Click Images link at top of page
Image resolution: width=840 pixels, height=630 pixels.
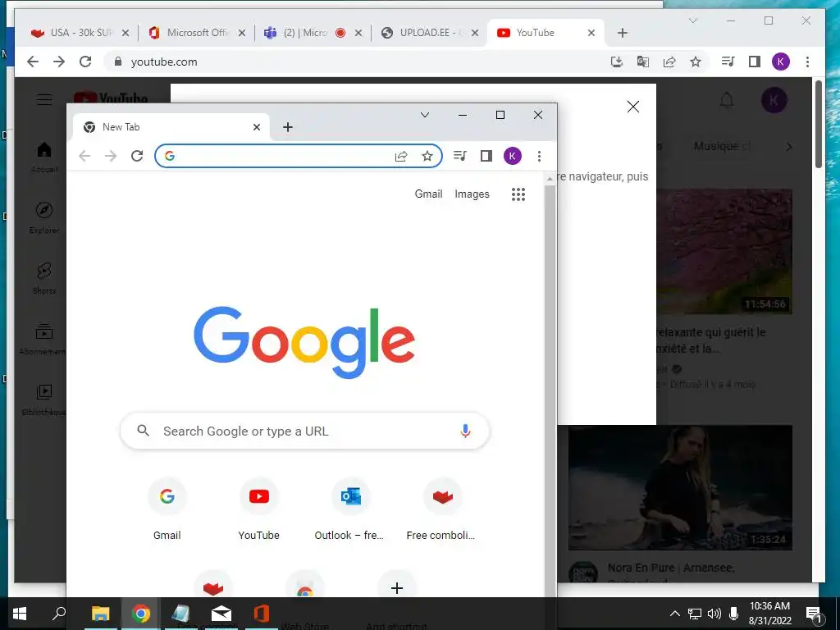pos(472,194)
